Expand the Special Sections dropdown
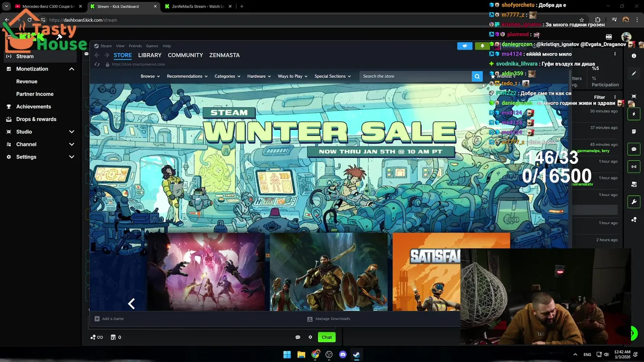Image resolution: width=644 pixels, height=362 pixels. pos(333,76)
